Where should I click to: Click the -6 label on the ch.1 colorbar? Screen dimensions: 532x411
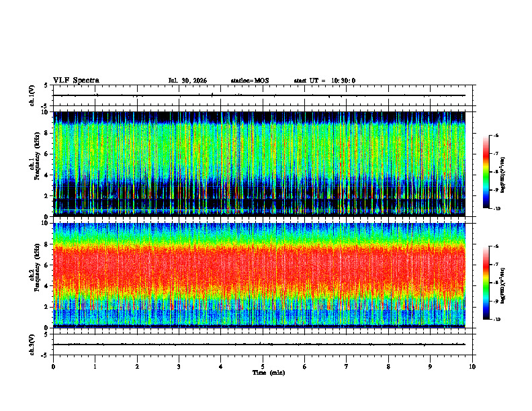496,135
